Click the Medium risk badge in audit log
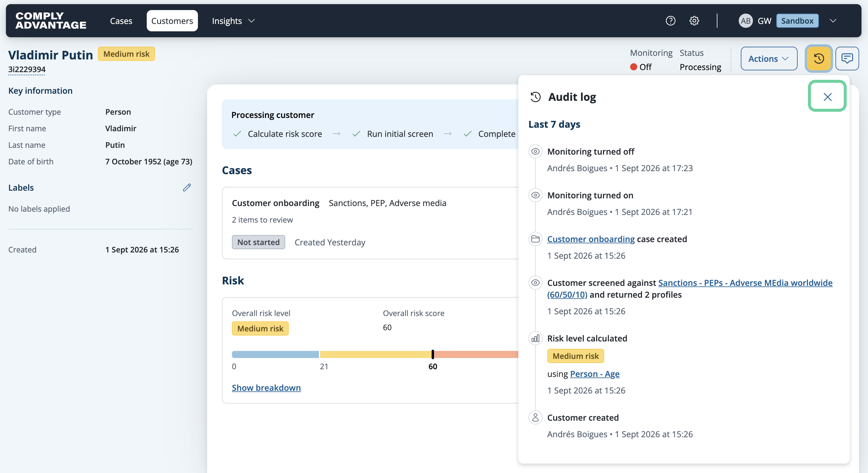The height and width of the screenshot is (473, 868). [x=575, y=356]
